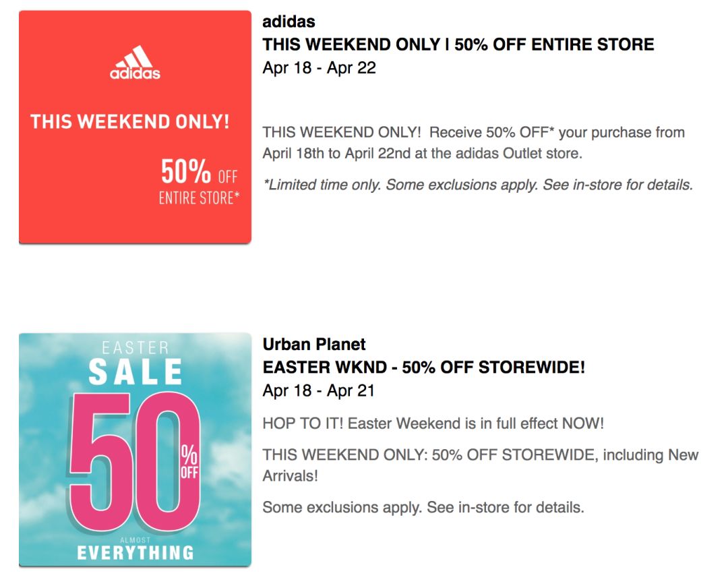This screenshot has height=588, width=728.
Task: Click the 'Apr 18 - Apr 21' date range
Action: [318, 390]
